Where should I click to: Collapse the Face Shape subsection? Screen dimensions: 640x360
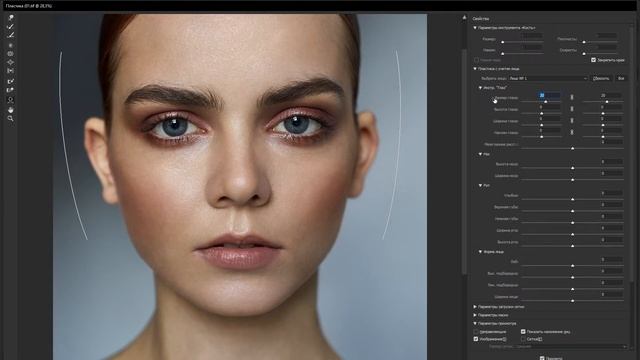click(480, 252)
